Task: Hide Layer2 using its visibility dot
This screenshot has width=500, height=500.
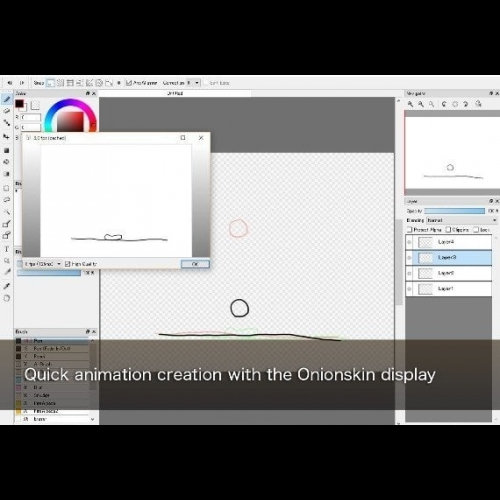Action: 409,274
